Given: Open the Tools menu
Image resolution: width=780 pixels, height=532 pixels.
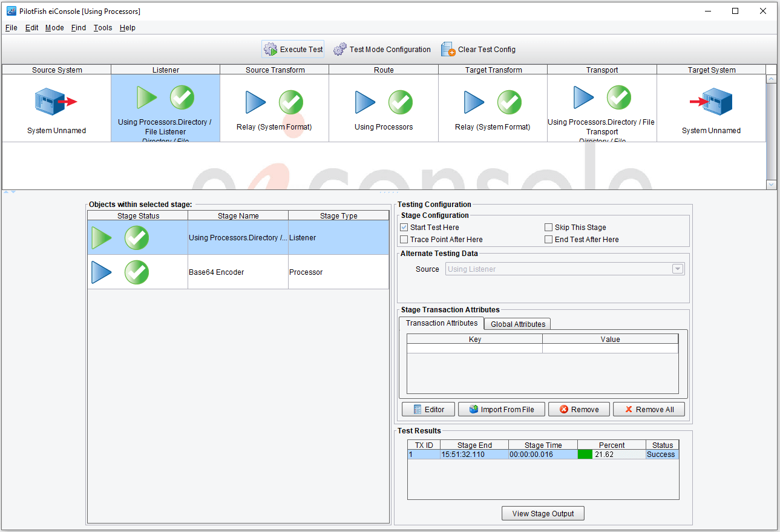Looking at the screenshot, I should 103,28.
